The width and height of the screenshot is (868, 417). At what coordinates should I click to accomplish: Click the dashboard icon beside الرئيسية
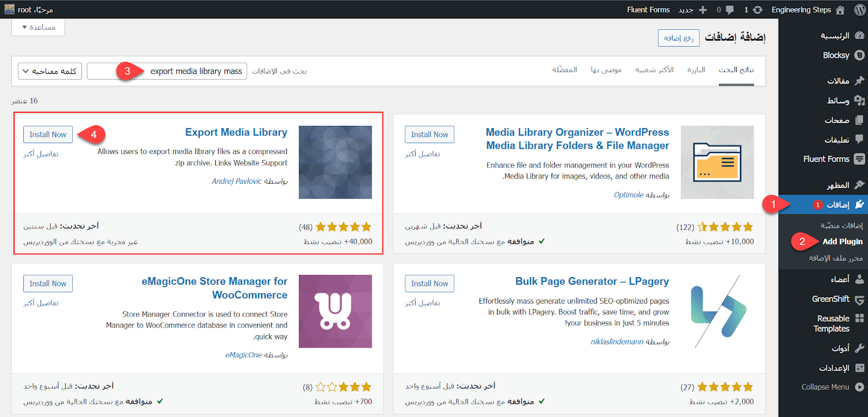pos(859,35)
